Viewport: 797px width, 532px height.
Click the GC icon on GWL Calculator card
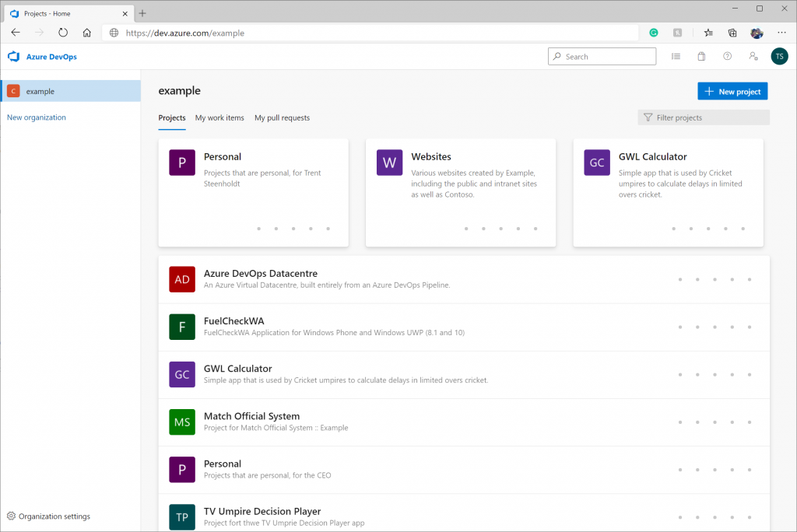tap(597, 163)
